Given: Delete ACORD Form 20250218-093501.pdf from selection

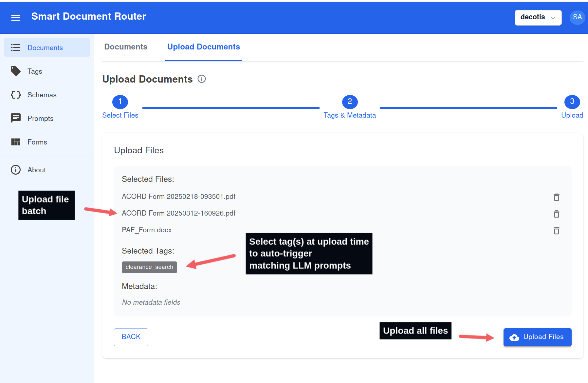Looking at the screenshot, I should pos(556,197).
